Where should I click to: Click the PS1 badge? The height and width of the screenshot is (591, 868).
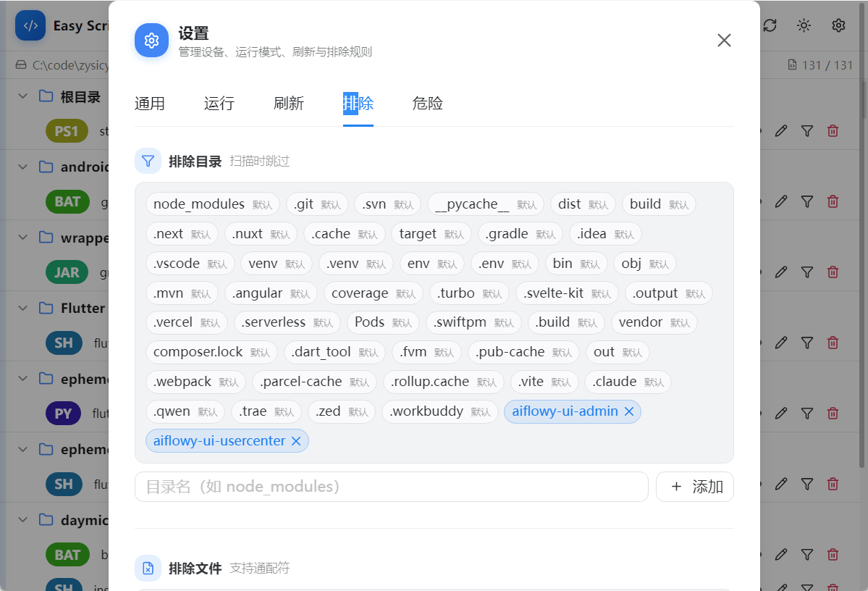pos(67,131)
